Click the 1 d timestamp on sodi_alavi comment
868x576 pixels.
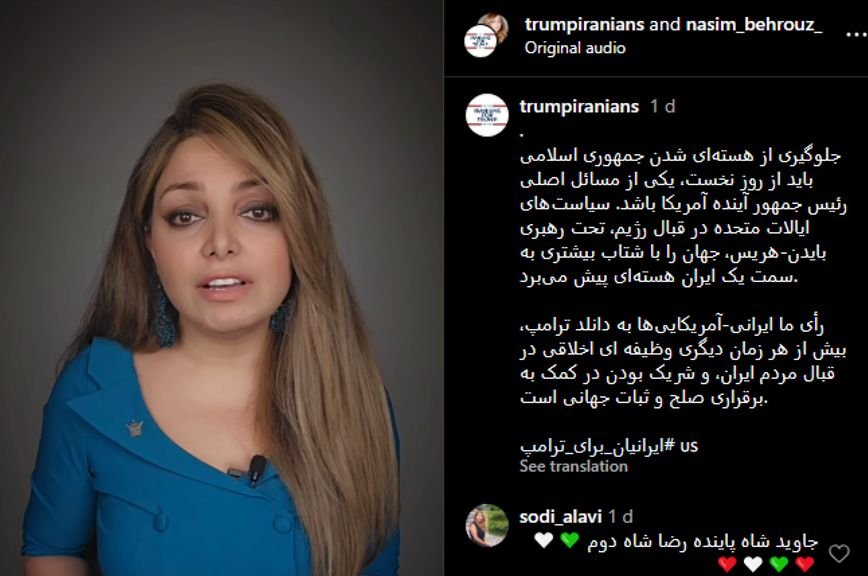621,517
